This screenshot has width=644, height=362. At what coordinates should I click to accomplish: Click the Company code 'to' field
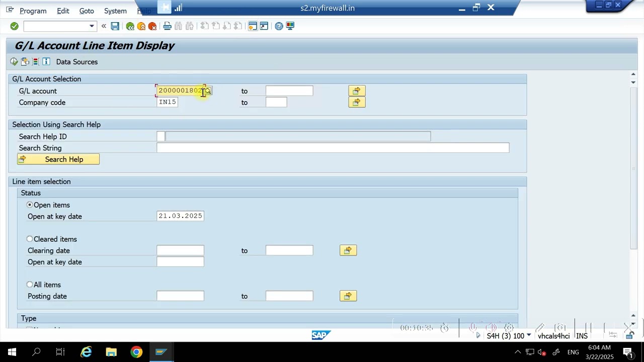pos(276,103)
